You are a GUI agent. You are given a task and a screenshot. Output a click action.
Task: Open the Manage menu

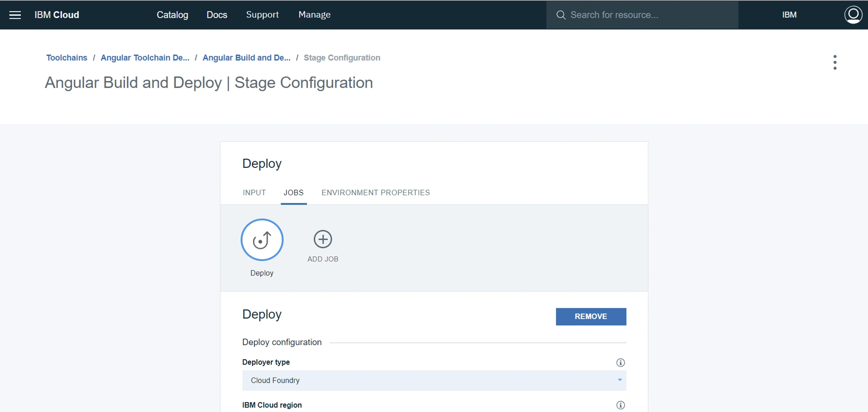point(315,15)
